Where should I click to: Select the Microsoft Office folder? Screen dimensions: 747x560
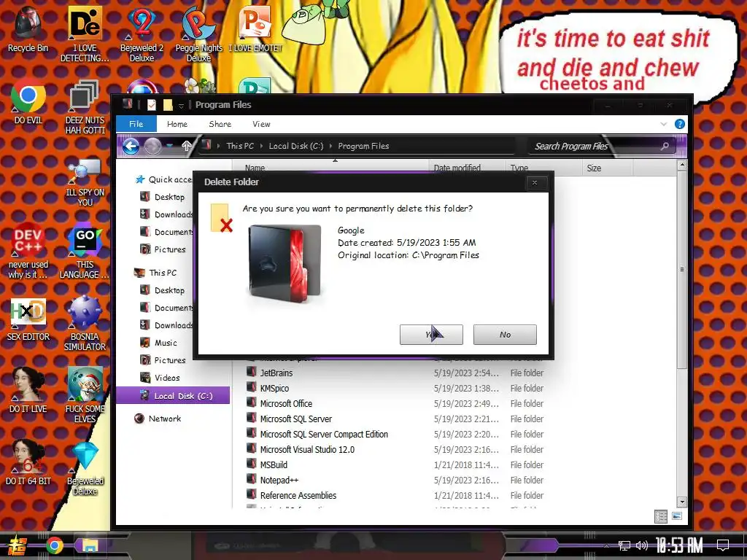395,403
